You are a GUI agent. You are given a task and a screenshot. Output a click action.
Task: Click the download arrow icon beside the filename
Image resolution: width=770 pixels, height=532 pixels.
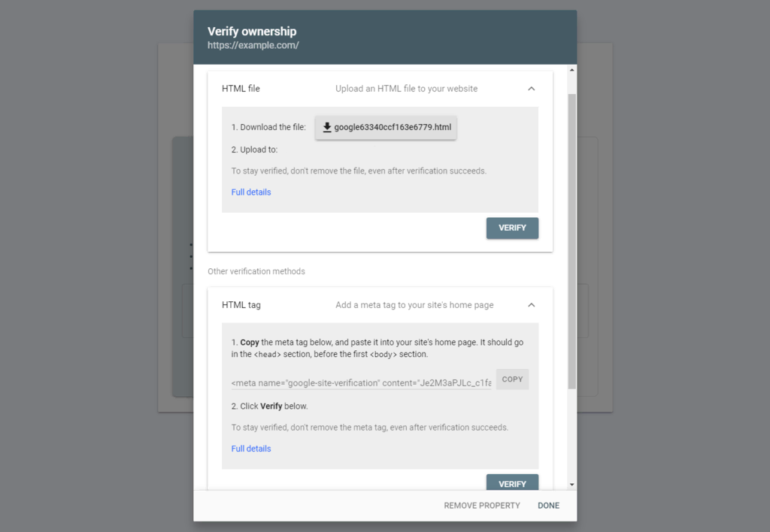[x=327, y=128]
